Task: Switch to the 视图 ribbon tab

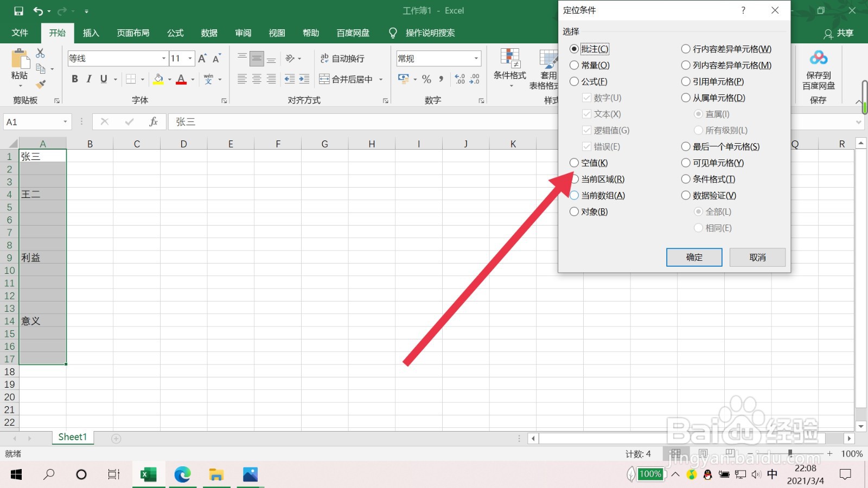Action: point(277,33)
